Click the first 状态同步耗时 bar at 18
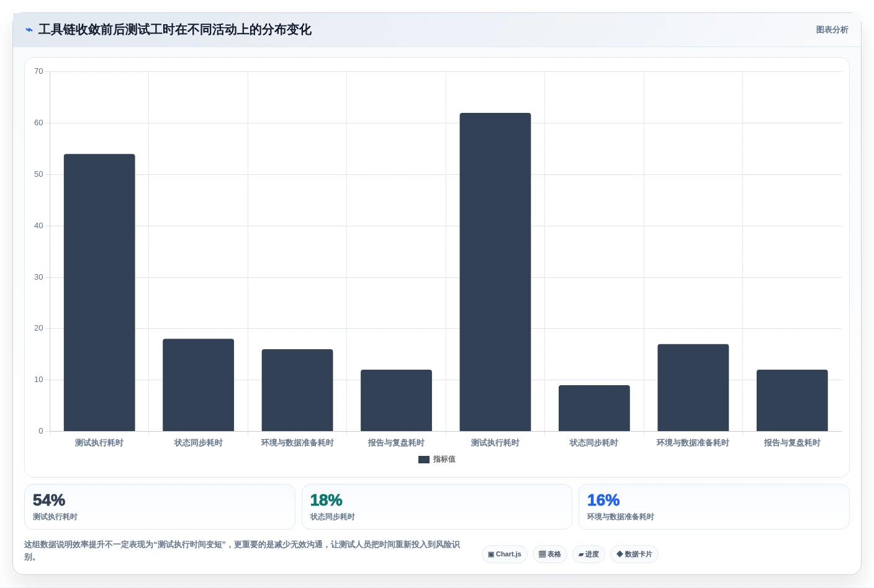Viewport: 874px width, 588px height. pos(199,385)
